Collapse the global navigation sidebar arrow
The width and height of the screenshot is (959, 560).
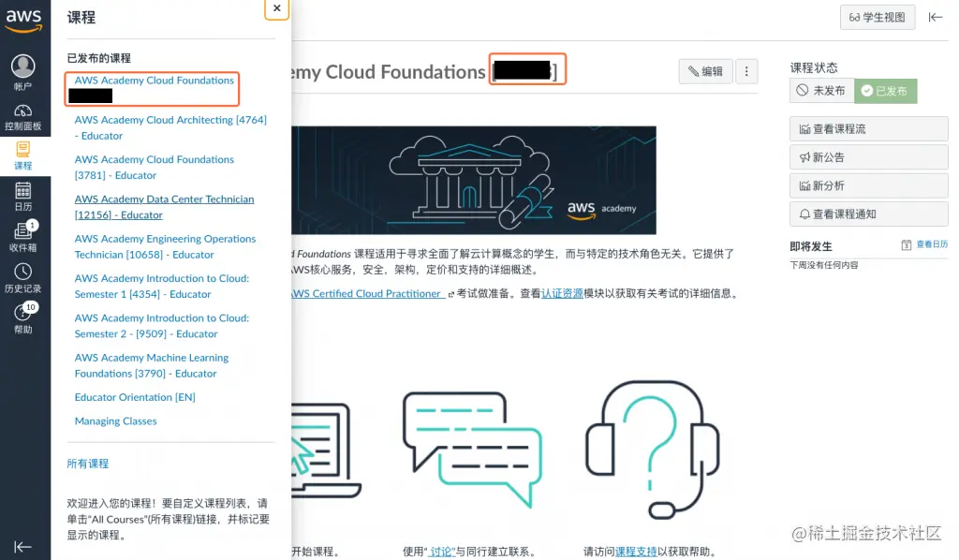point(22,547)
